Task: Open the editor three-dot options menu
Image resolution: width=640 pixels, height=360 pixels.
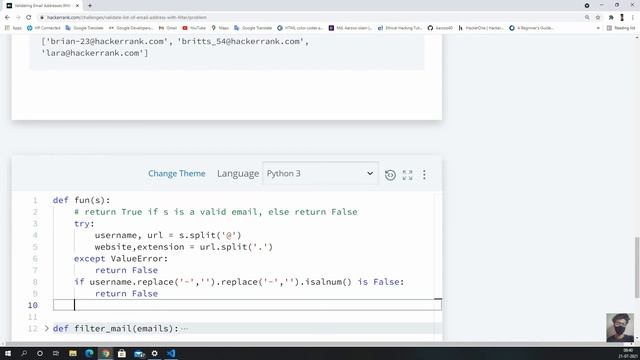Action: [x=424, y=175]
